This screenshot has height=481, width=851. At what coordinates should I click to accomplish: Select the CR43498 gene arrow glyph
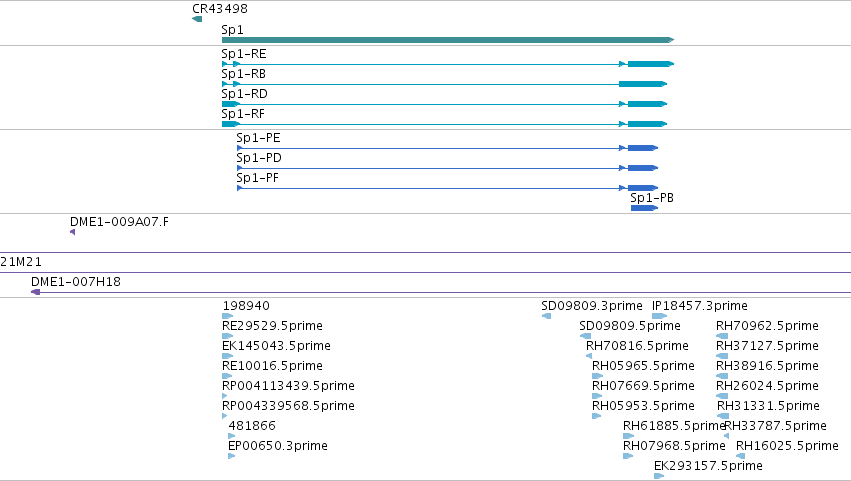197,19
